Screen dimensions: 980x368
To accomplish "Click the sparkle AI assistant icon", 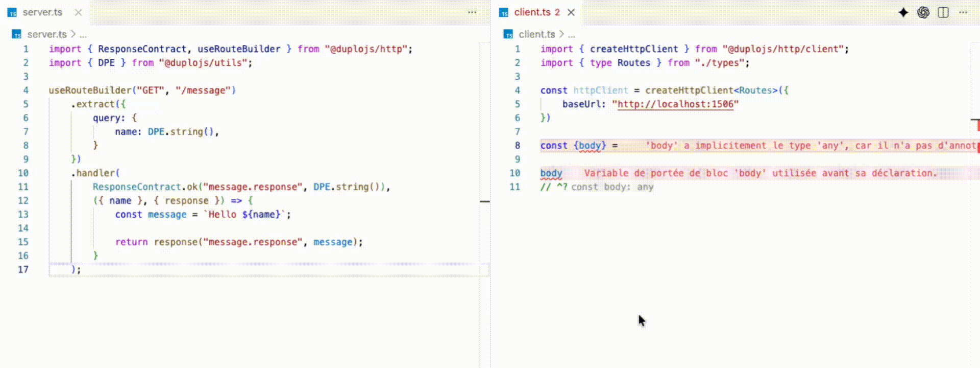I will (903, 12).
